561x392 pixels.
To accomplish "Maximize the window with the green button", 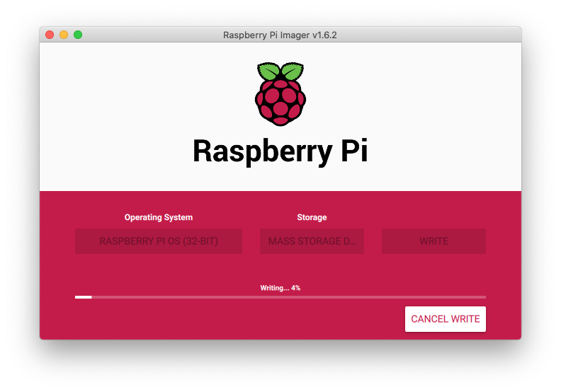I will click(78, 35).
